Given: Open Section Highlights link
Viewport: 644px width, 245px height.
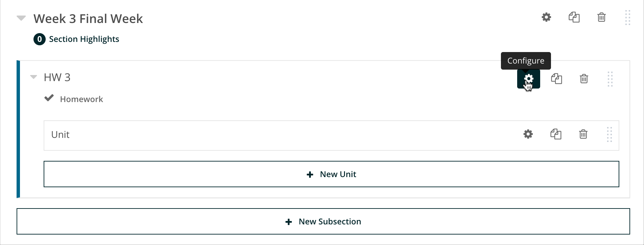Looking at the screenshot, I should tap(84, 39).
